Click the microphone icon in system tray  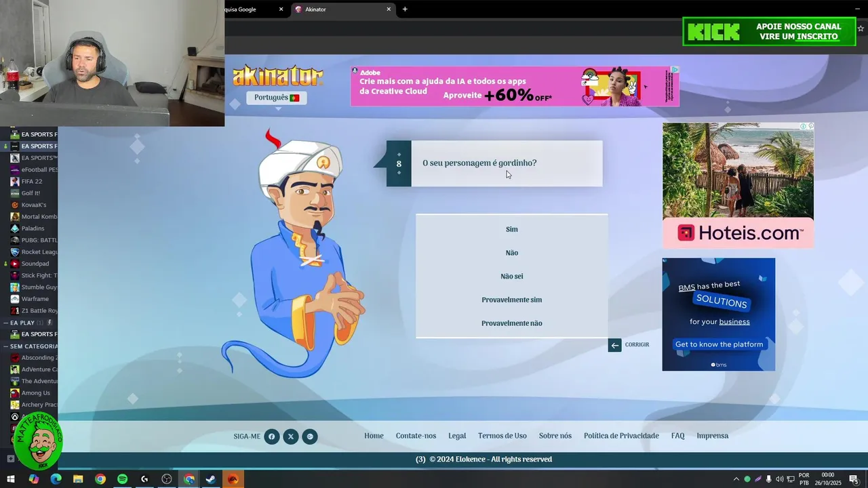pyautogui.click(x=768, y=479)
